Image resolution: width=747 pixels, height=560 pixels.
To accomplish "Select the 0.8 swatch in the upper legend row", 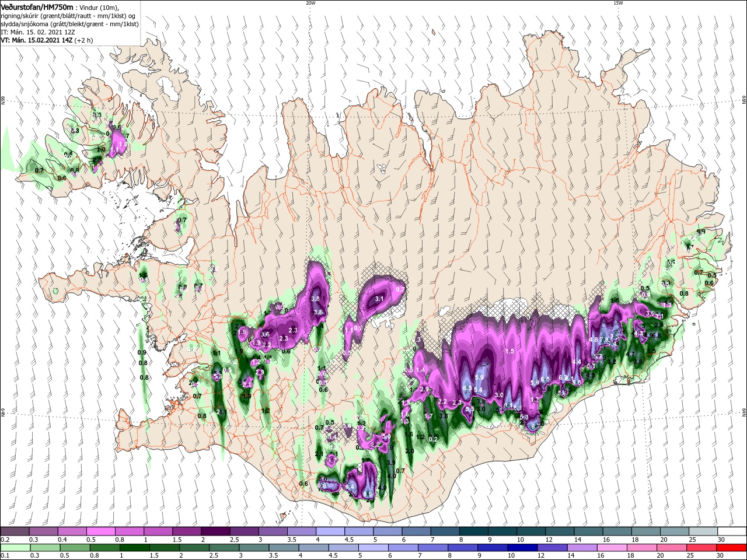I will 130,531.
